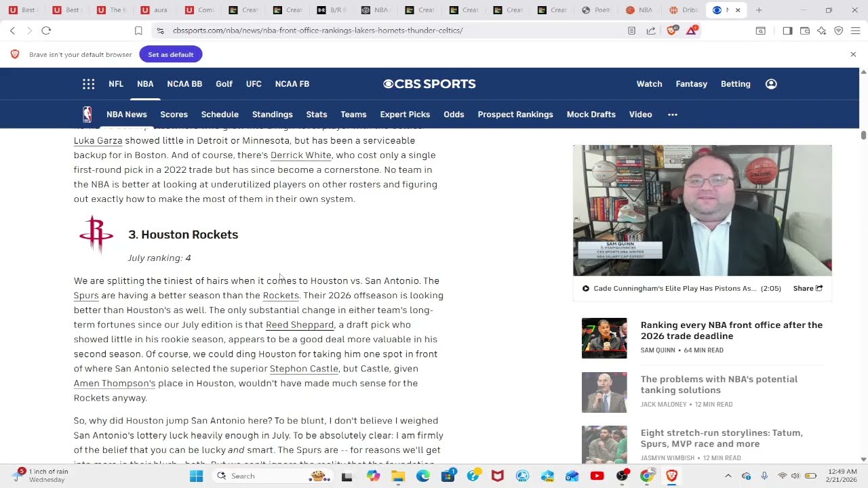The image size is (868, 488).
Task: Open File Explorer from the taskbar
Action: [398, 476]
